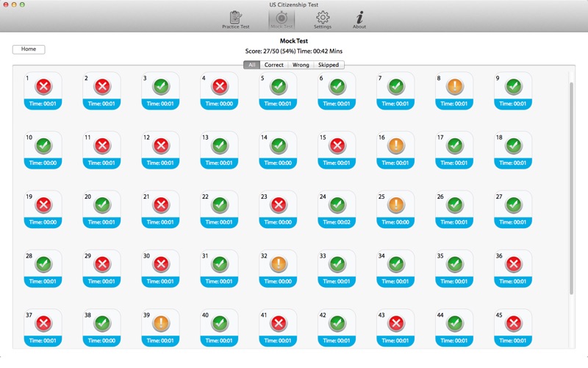Open question 33 correct answer icon

point(337,264)
